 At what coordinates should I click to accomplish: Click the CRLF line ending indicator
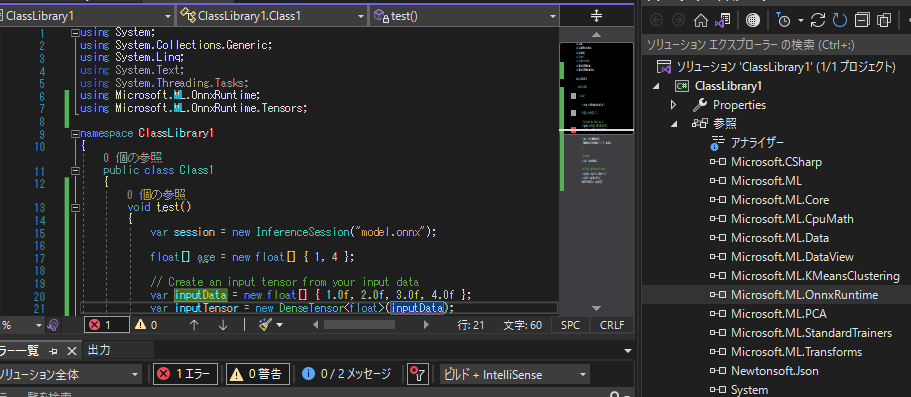coord(611,325)
